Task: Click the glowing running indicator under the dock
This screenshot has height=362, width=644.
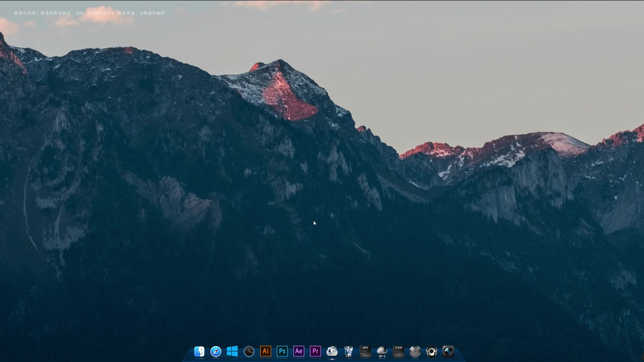Action: point(332,359)
